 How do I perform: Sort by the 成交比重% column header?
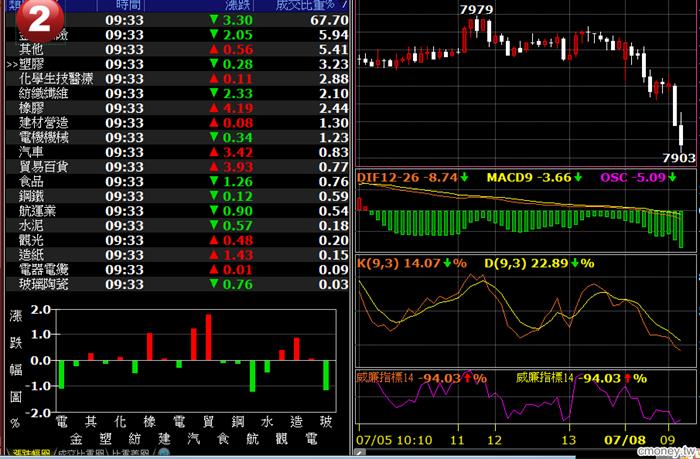[306, 5]
